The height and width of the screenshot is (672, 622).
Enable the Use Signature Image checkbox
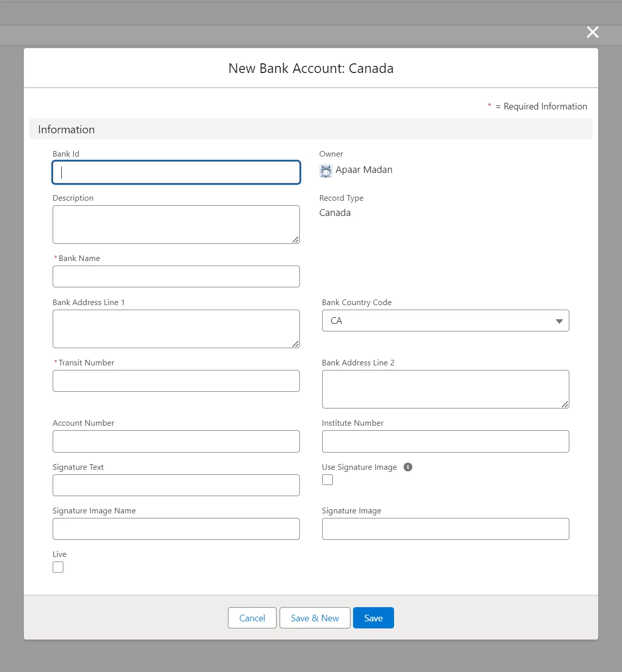click(x=328, y=480)
